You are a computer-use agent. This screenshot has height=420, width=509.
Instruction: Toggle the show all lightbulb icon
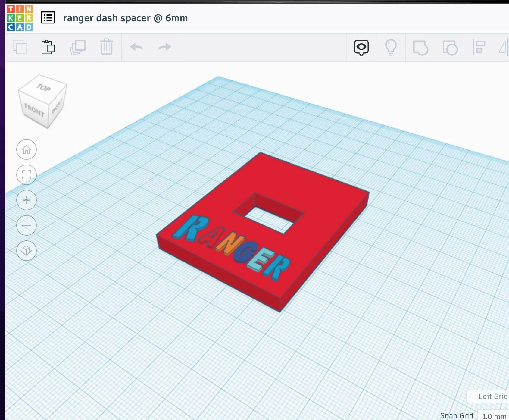coord(391,48)
